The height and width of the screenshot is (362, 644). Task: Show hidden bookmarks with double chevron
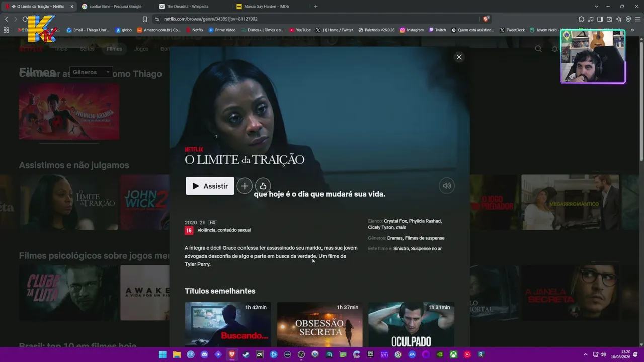click(632, 30)
